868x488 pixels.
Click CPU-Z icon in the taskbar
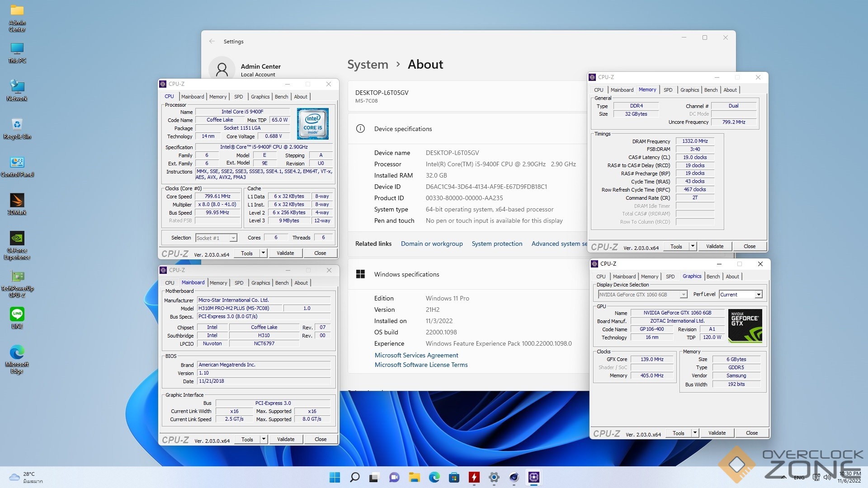tap(533, 477)
